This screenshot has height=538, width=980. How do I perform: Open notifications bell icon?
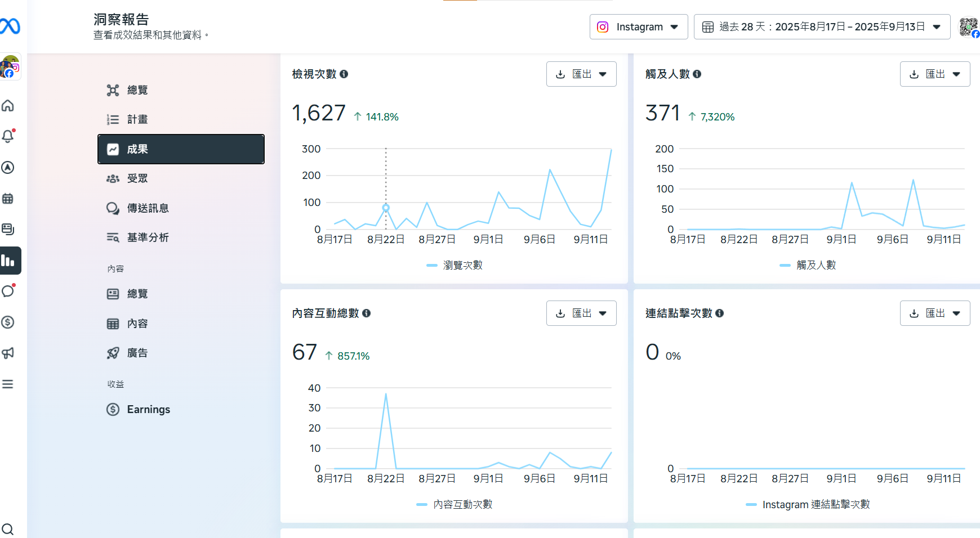coord(8,137)
